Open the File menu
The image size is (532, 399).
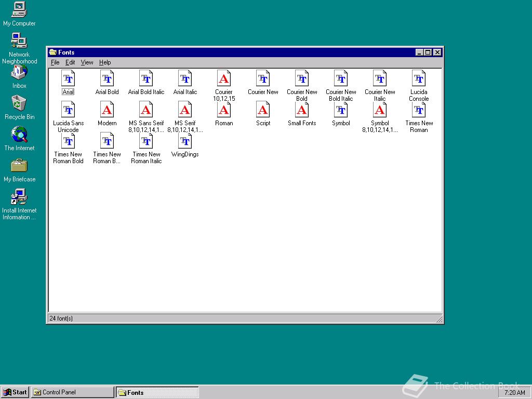[x=55, y=62]
